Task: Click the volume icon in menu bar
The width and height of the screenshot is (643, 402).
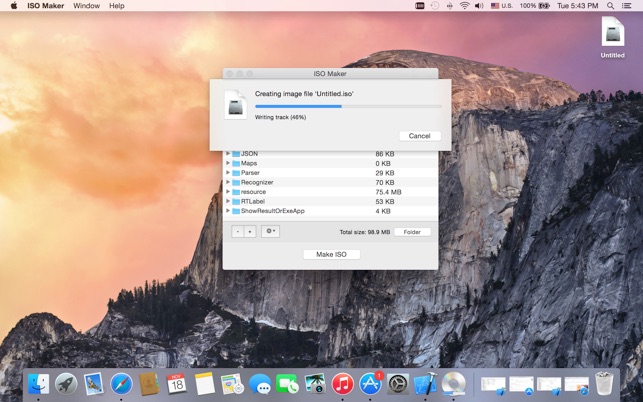Action: pyautogui.click(x=479, y=6)
